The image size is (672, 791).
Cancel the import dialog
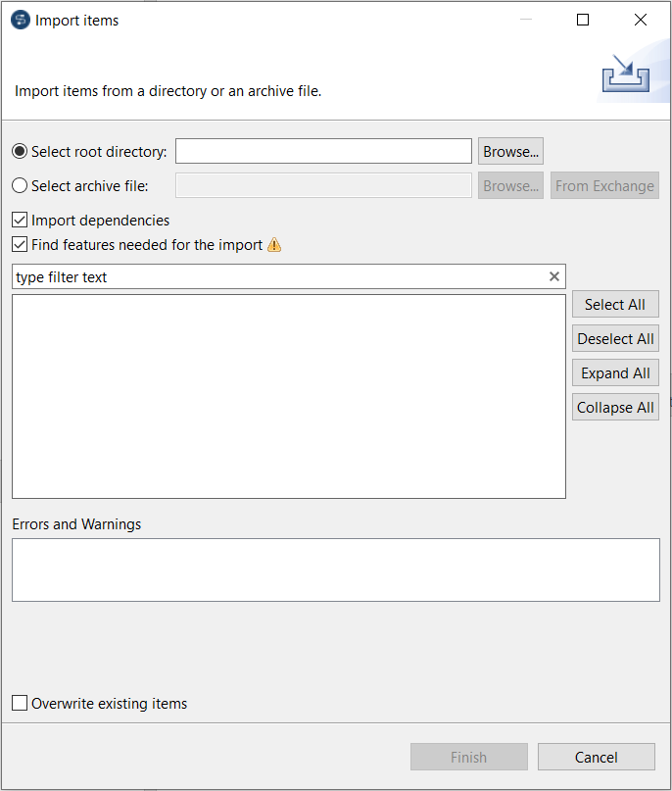point(596,757)
